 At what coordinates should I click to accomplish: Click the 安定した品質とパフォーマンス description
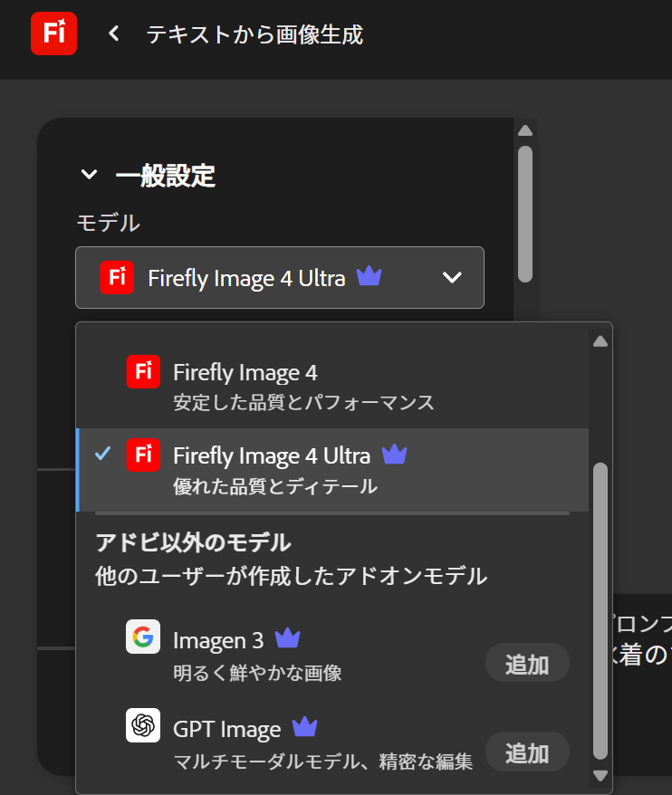point(303,403)
